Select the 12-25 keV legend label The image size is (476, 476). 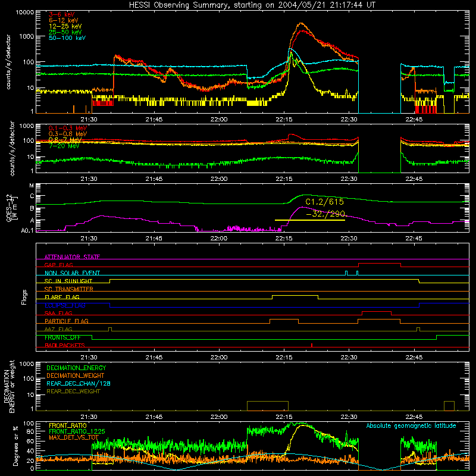65,26
